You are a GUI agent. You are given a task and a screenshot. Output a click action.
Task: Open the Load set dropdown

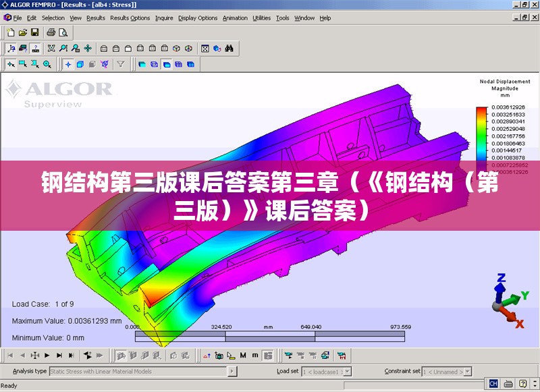click(x=348, y=371)
